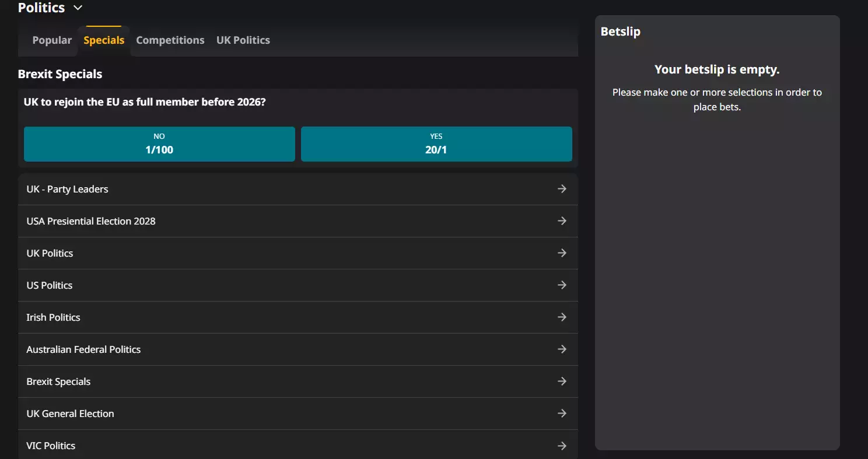
Task: Switch to the Competitions tab
Action: click(170, 40)
